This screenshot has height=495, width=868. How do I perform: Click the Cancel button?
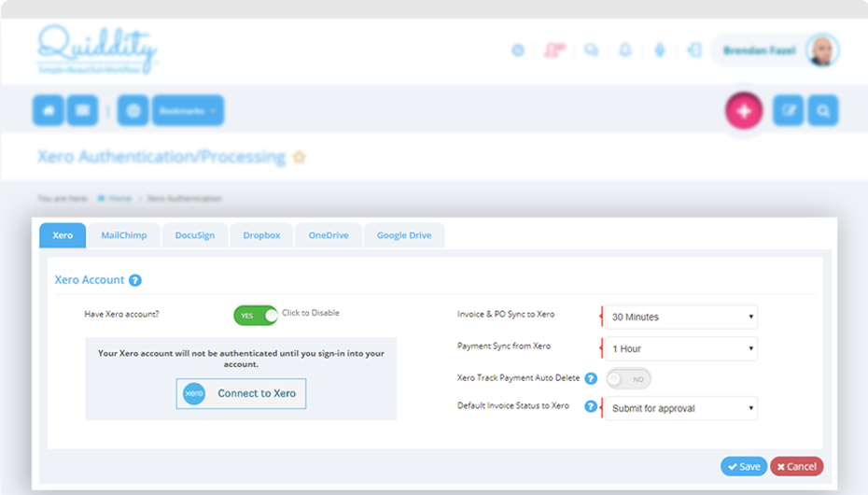pos(796,467)
